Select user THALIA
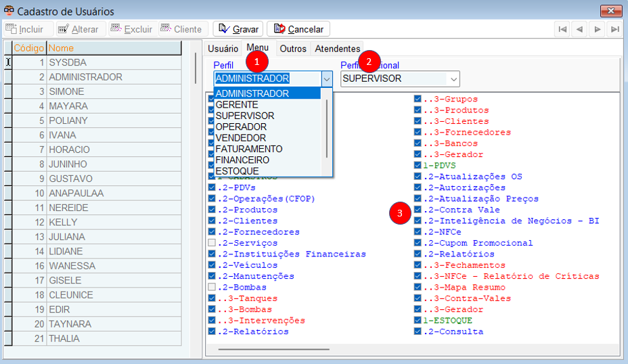 97,338
